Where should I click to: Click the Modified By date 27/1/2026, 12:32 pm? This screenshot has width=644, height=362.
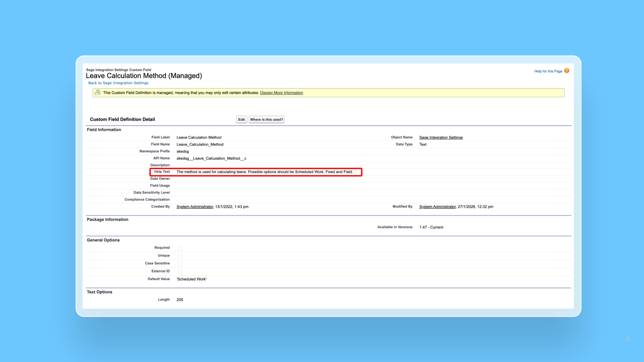coord(475,207)
